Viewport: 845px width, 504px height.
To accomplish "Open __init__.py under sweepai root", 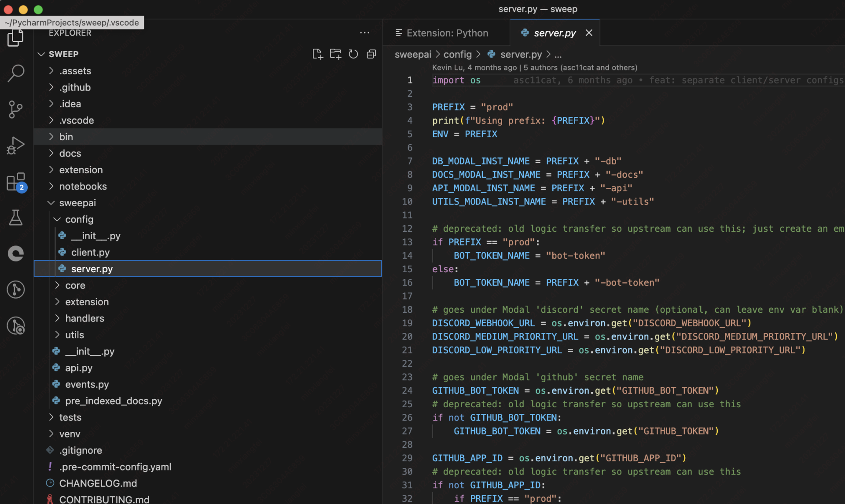I will point(208,351).
